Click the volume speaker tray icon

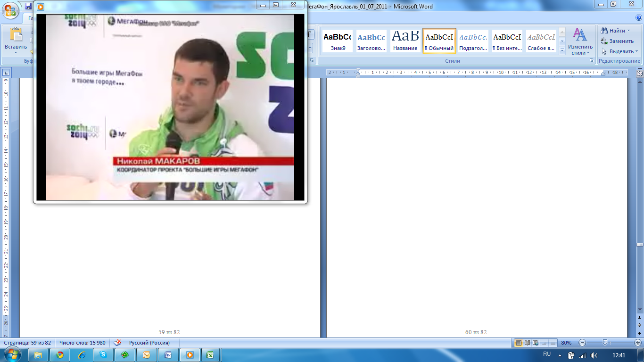click(x=594, y=355)
